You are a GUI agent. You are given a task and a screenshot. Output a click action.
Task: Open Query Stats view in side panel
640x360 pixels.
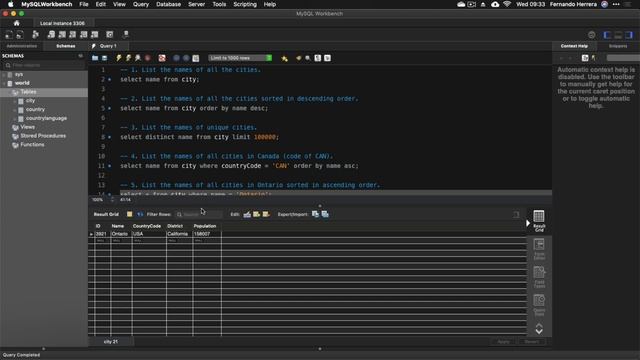pos(539,305)
